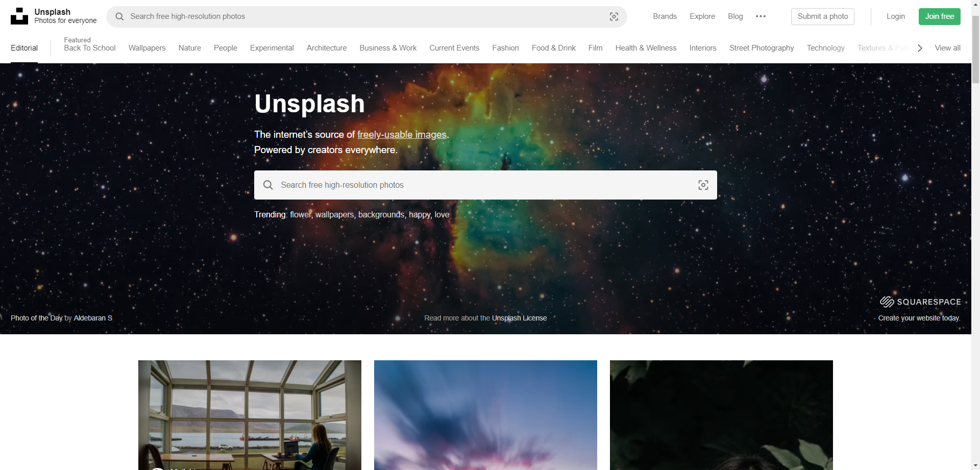
Task: Open the Brands page
Action: click(x=665, y=16)
